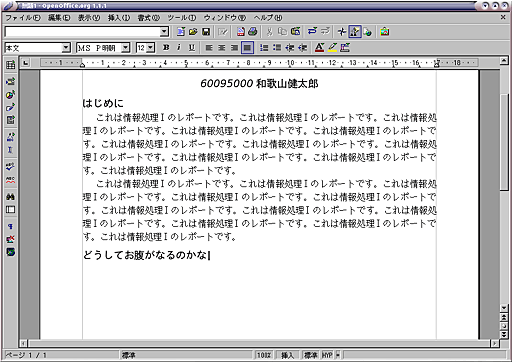Click the tab stop type selector at ruler corner
512x362 pixels.
coord(26,62)
